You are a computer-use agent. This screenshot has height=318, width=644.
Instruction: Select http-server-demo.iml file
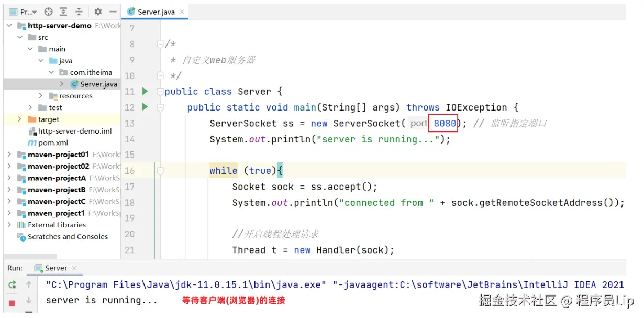point(75,131)
